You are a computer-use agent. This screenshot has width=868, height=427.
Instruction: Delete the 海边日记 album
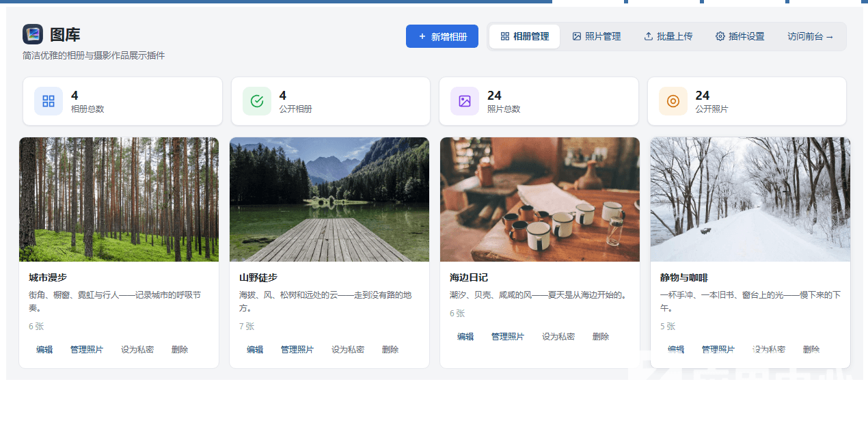click(601, 336)
